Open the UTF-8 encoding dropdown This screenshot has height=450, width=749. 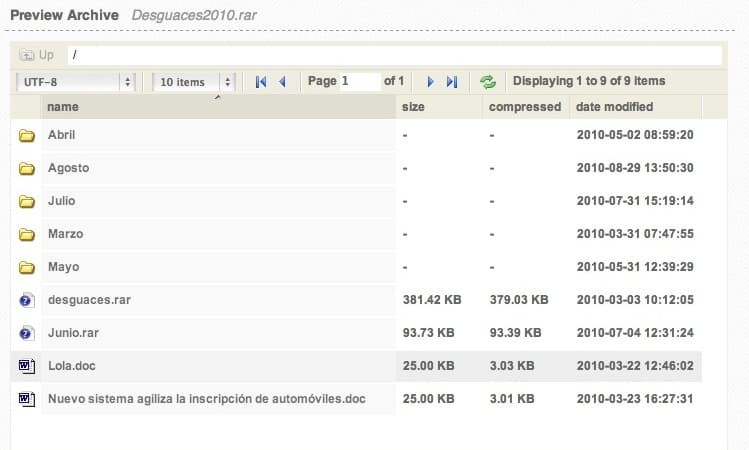point(76,82)
